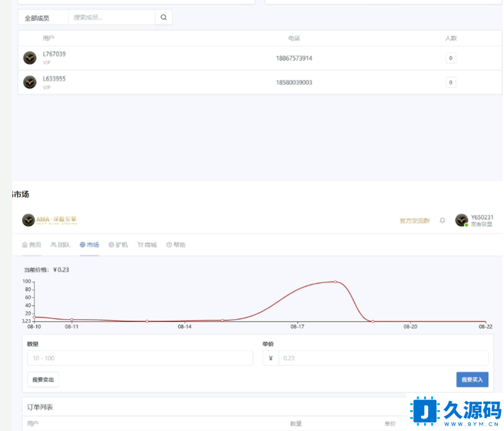Click the member search magnifier icon
Image resolution: width=504 pixels, height=431 pixels.
click(x=164, y=18)
